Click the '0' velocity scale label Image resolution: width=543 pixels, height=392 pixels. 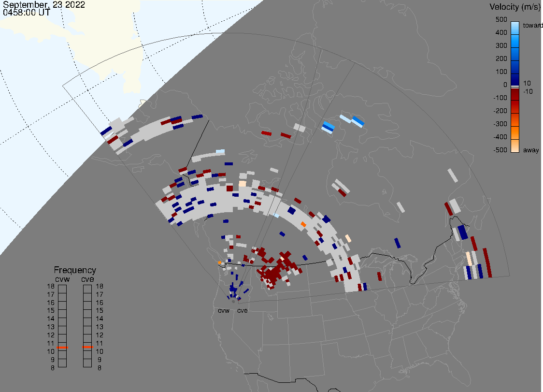505,85
